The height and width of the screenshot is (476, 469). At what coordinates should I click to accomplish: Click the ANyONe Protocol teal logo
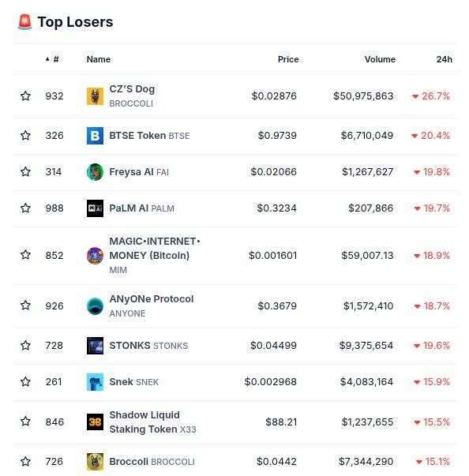coord(95,306)
